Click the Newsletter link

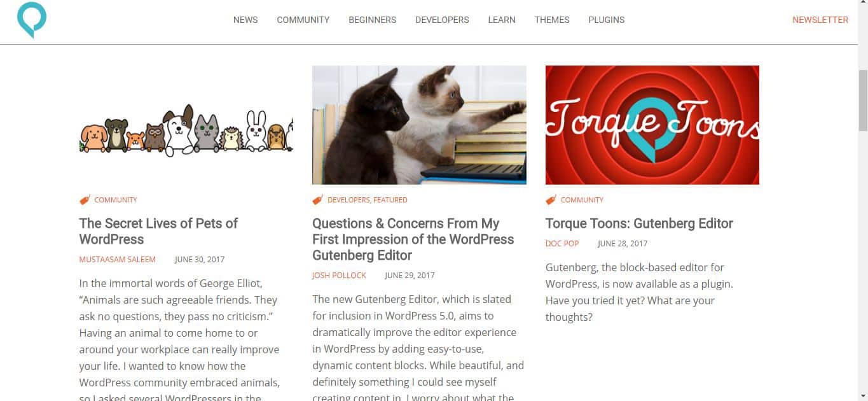(x=820, y=20)
